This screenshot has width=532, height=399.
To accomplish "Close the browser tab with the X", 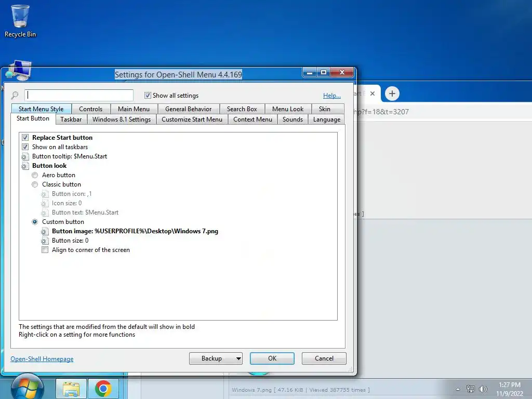I will [372, 94].
